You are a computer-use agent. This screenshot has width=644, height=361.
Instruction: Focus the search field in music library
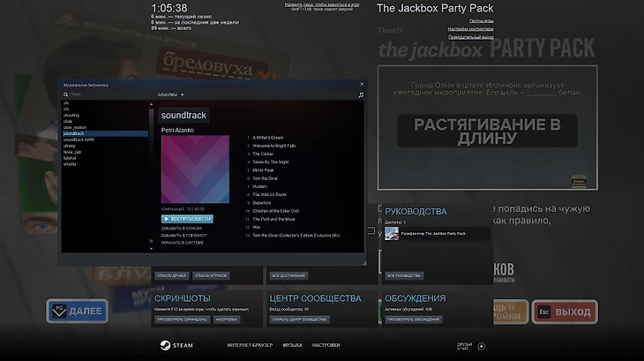coord(108,94)
